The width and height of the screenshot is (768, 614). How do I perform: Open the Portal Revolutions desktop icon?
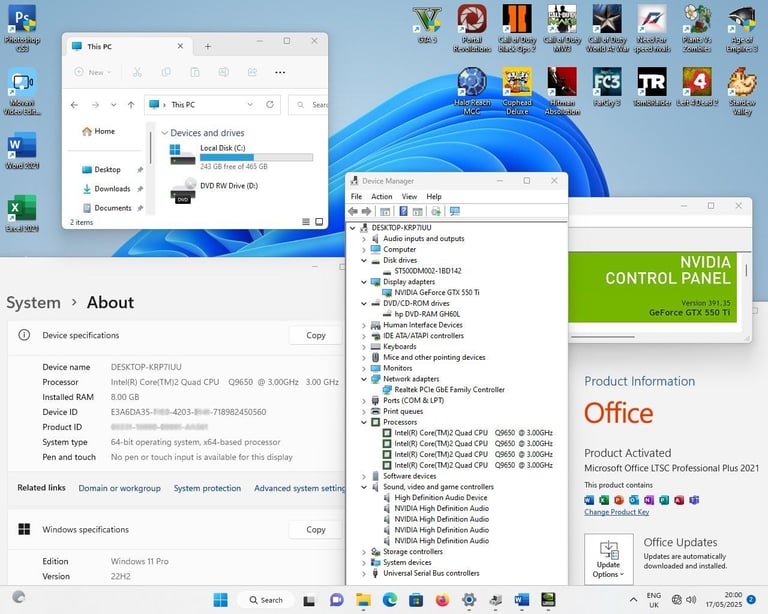tap(472, 28)
